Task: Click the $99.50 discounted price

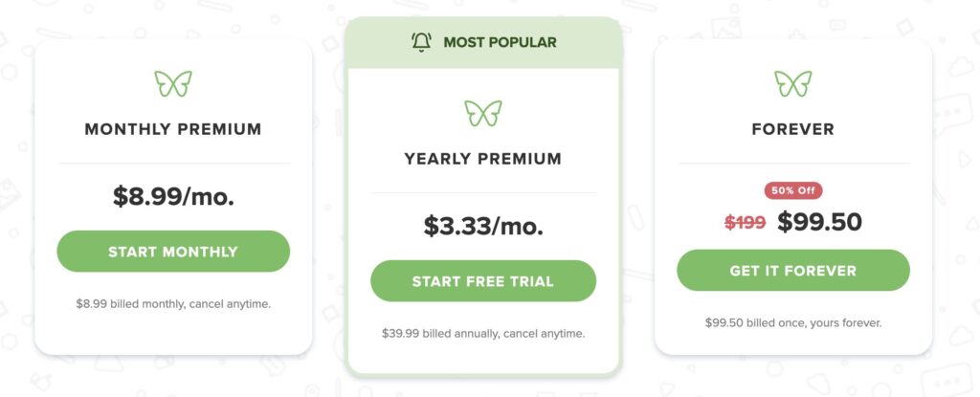Action: (x=819, y=222)
